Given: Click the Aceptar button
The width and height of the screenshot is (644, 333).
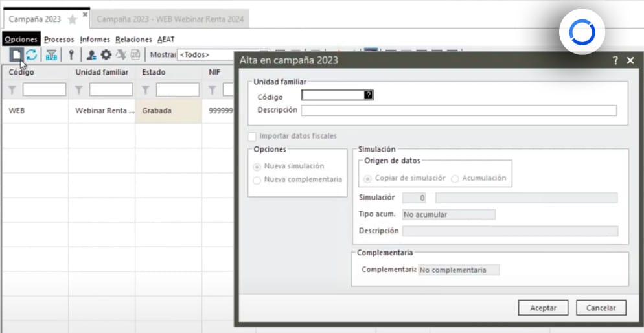Looking at the screenshot, I should (x=543, y=308).
